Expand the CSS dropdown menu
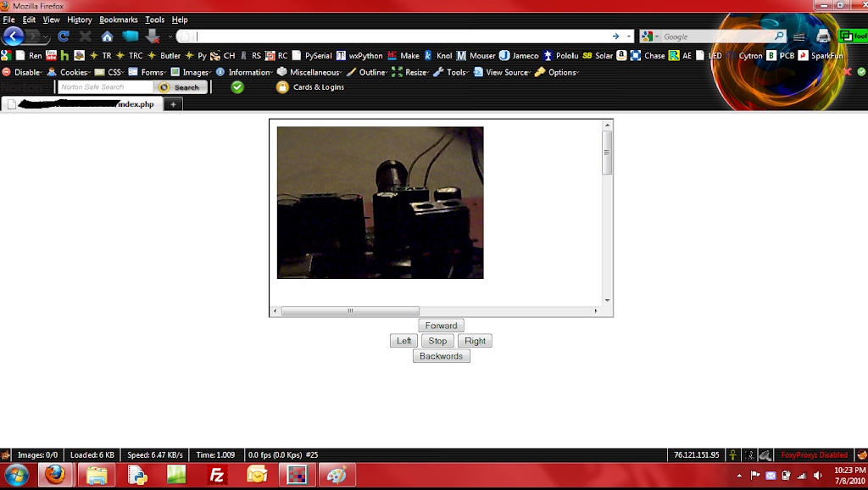The image size is (868, 490). click(109, 72)
